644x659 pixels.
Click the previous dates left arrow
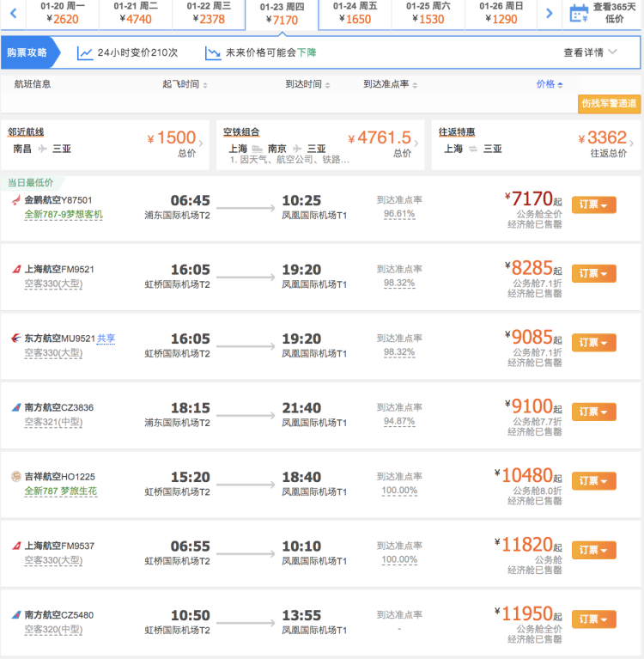(x=13, y=13)
